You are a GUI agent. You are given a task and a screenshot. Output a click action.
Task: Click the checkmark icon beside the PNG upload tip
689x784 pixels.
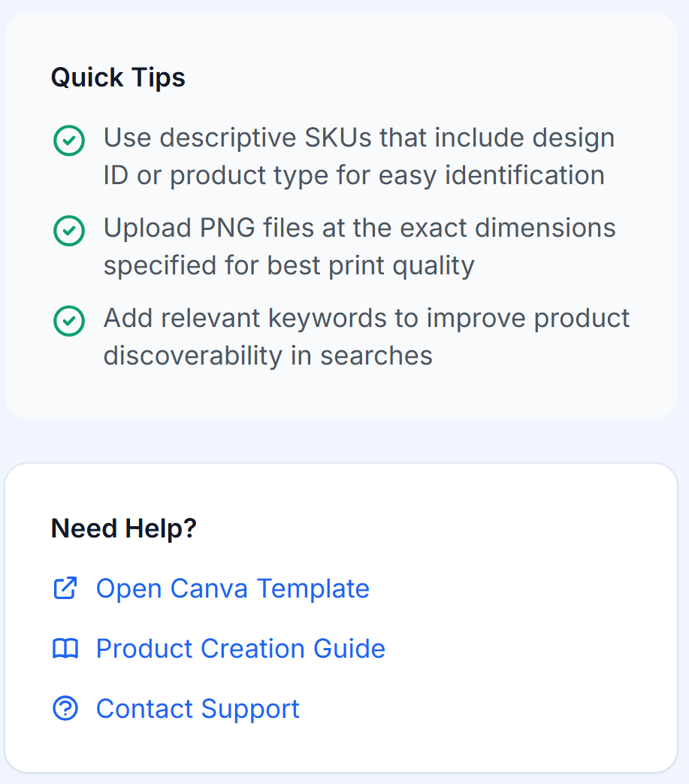point(68,231)
